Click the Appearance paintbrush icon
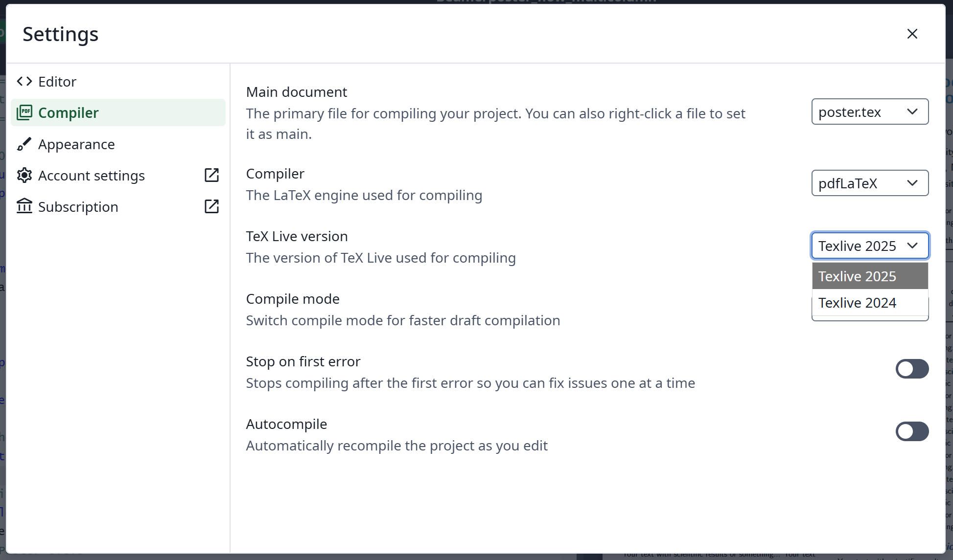 [x=24, y=144]
